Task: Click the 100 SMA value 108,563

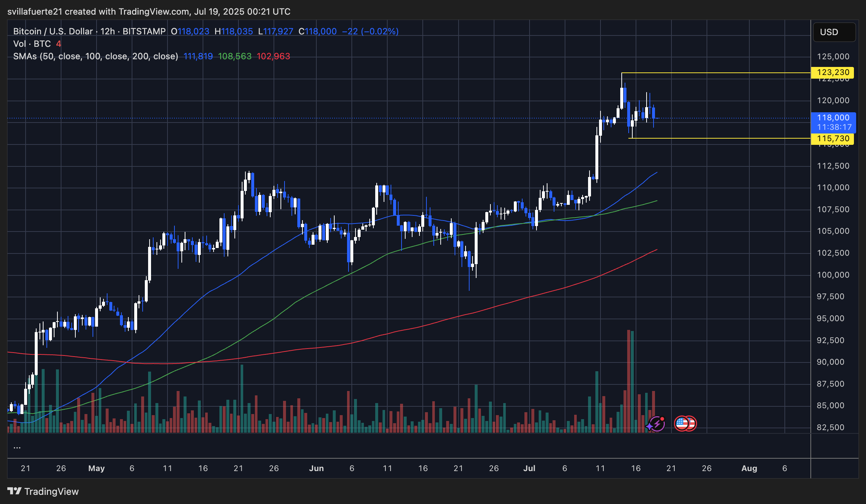Action: tap(235, 56)
